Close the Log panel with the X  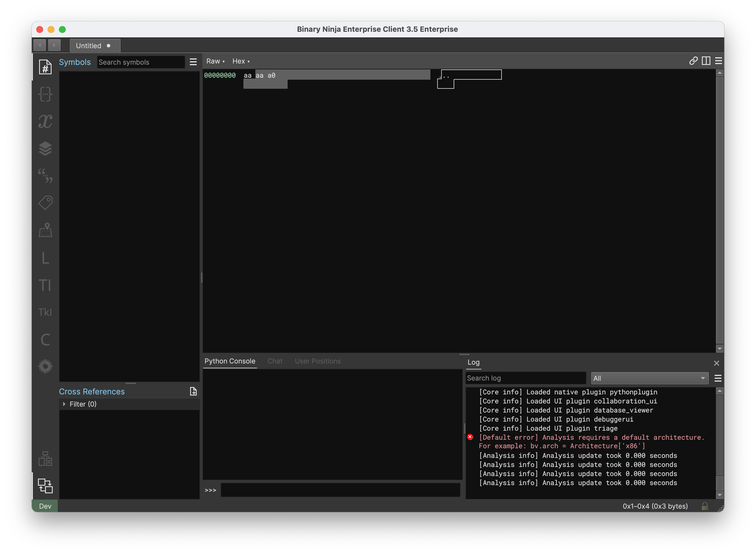717,363
